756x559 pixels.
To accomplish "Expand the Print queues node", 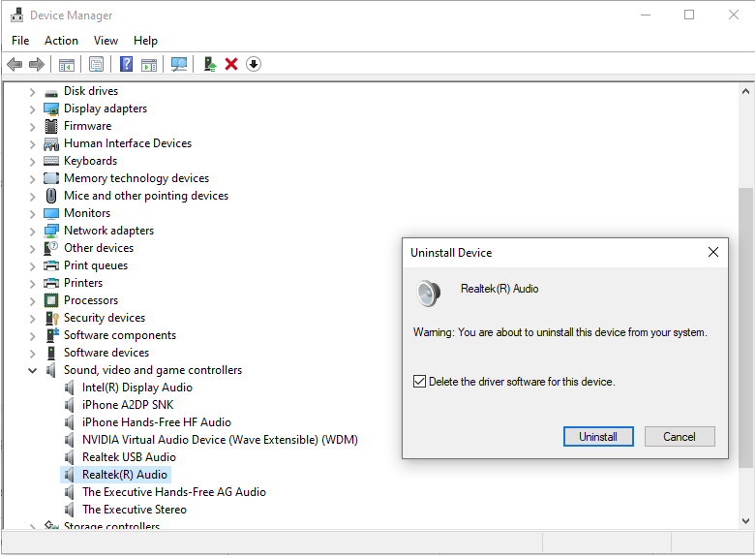I will (32, 266).
